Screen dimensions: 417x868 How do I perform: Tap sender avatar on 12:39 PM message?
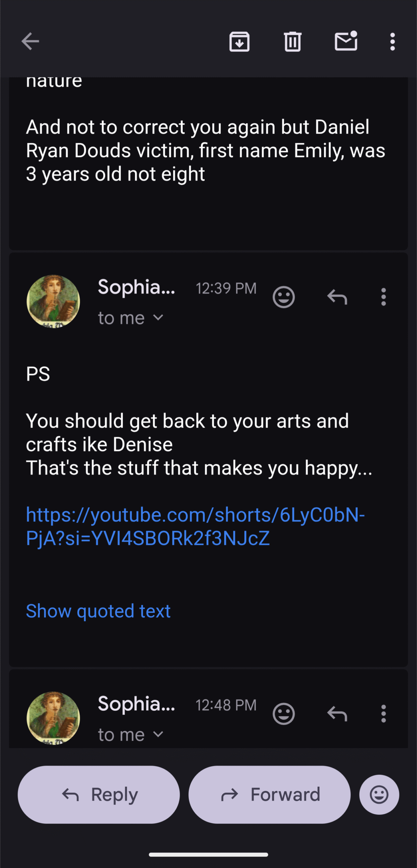[x=53, y=301]
